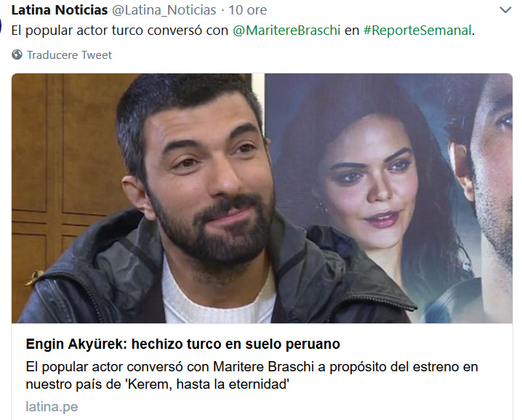Image resolution: width=522 pixels, height=420 pixels.
Task: Open the @MaritereBraschi mention
Action: [x=286, y=31]
